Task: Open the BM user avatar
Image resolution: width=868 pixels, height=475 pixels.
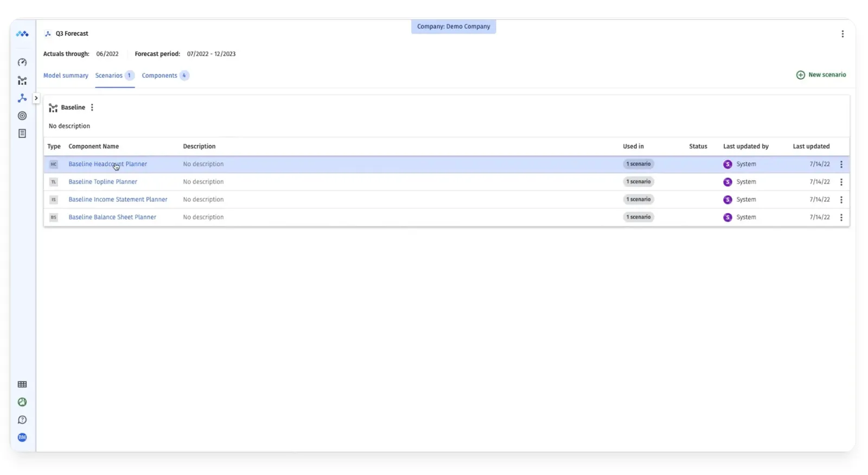Action: (22, 438)
